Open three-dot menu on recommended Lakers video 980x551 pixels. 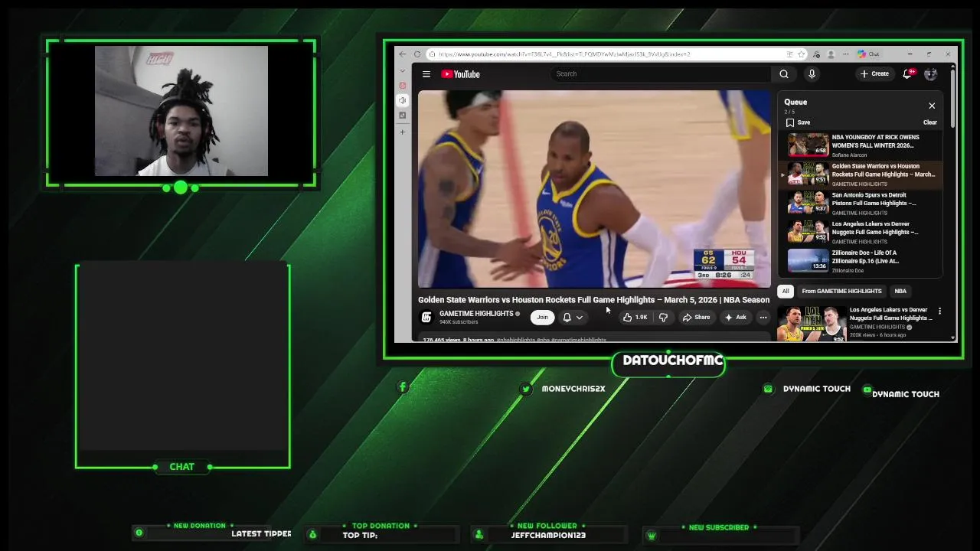pos(939,311)
